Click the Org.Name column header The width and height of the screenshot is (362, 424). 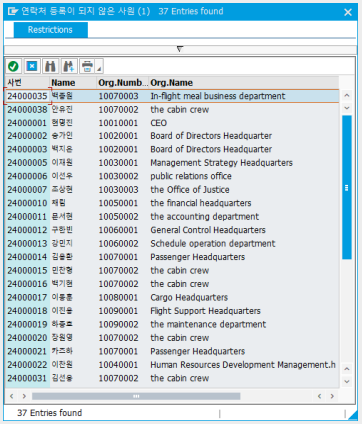click(x=244, y=82)
